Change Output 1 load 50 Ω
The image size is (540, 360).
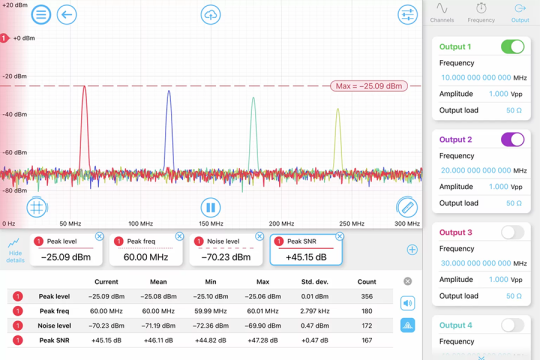click(x=514, y=110)
